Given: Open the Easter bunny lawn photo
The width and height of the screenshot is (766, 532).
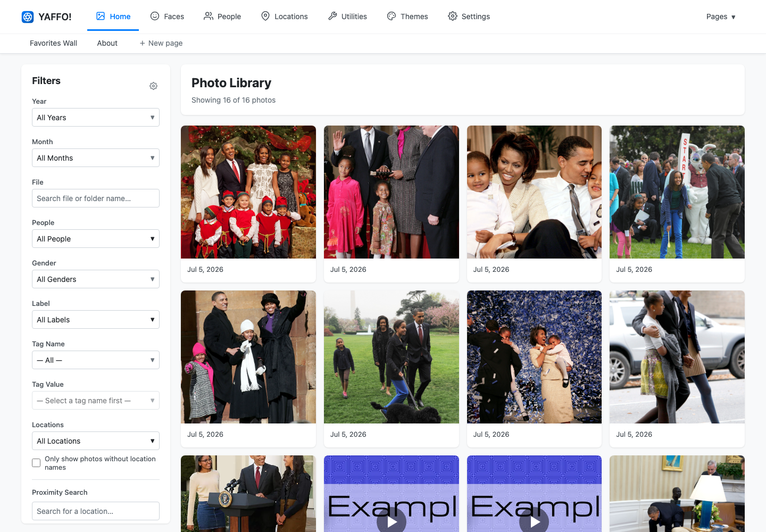Looking at the screenshot, I should 677,192.
